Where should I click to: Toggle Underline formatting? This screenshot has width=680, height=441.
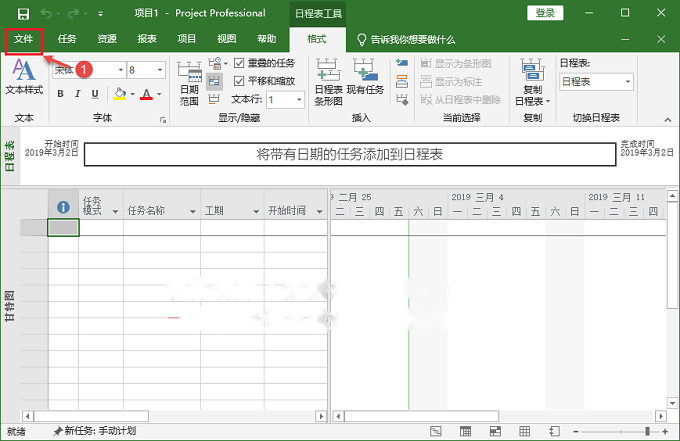pyautogui.click(x=95, y=94)
